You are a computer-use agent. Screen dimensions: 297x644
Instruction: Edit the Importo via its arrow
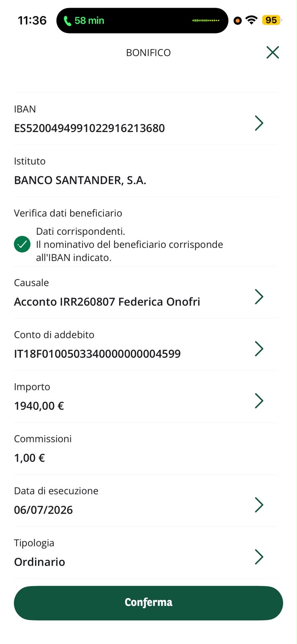point(259,400)
